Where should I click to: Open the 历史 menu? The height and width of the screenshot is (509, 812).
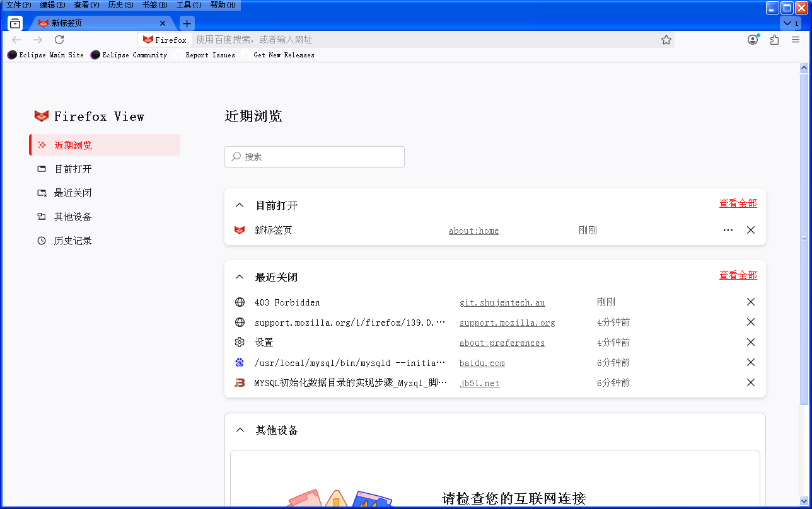pyautogui.click(x=120, y=5)
